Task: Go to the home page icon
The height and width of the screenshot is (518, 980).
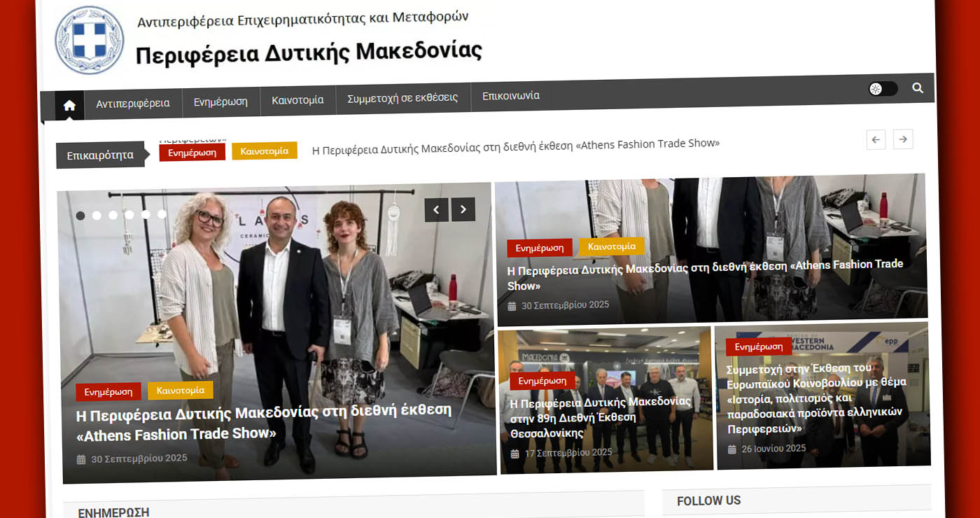Action: tap(69, 105)
